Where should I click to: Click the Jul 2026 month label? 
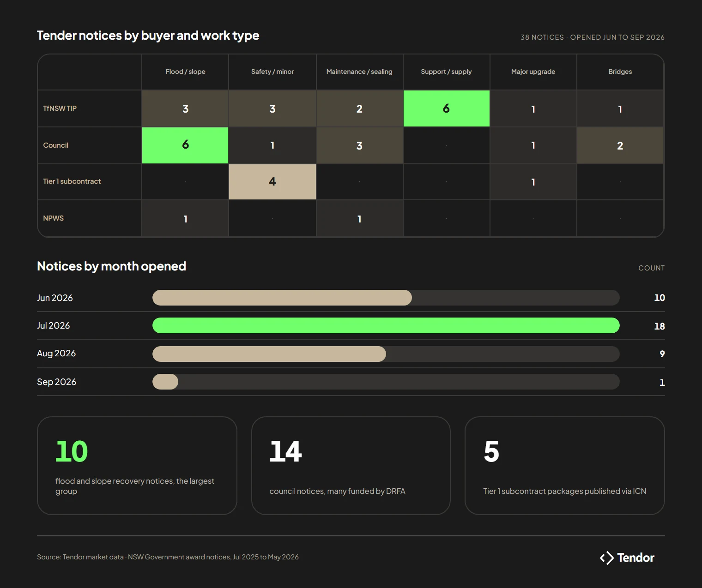53,325
